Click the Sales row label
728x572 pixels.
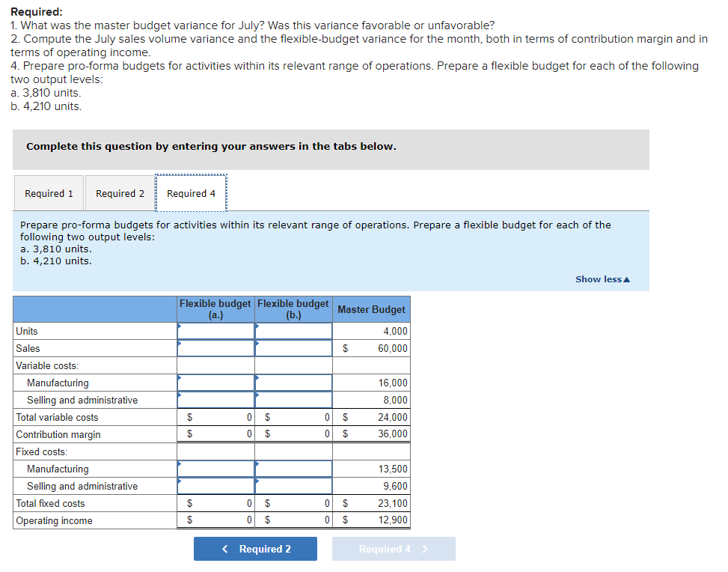28,348
